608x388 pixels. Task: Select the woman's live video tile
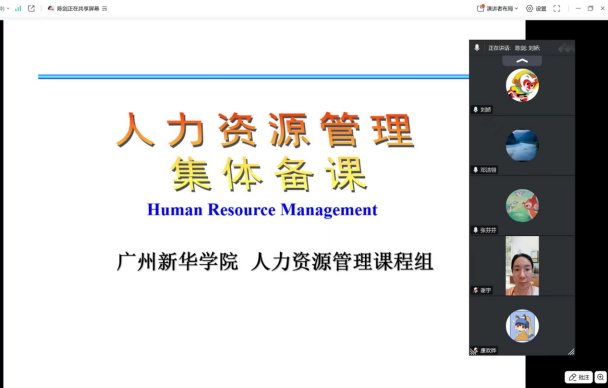522,266
